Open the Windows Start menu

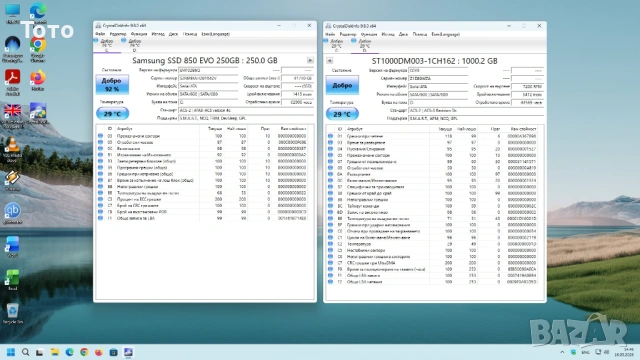tap(11, 352)
